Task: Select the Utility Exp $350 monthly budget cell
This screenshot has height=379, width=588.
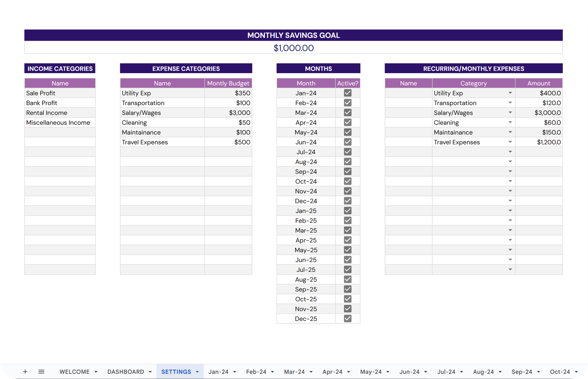Action: (x=228, y=93)
